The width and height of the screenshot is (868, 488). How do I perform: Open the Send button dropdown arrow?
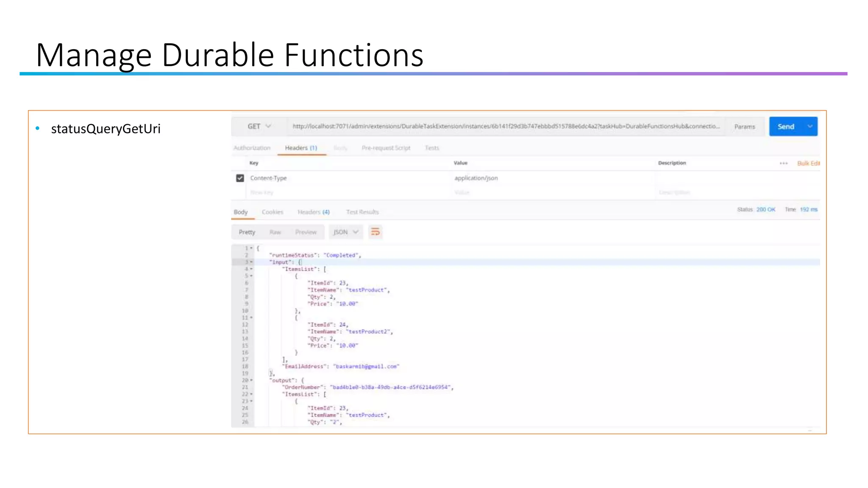point(810,126)
